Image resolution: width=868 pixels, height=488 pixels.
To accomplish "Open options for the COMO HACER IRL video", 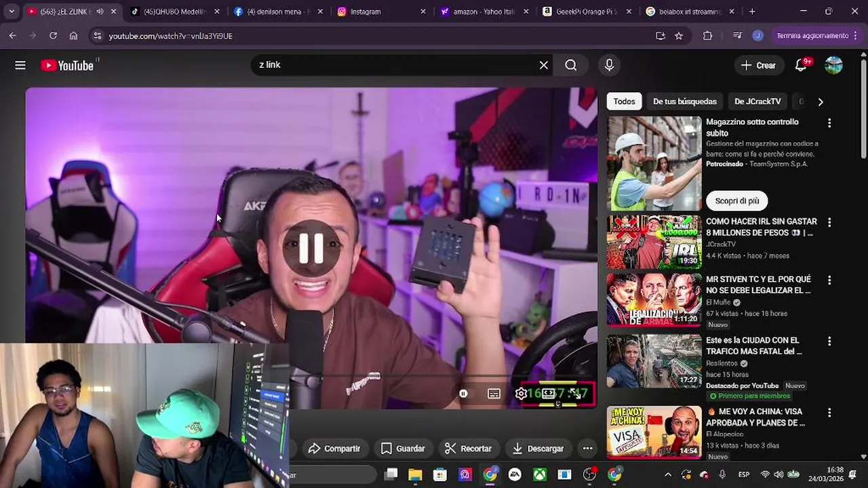I will pos(829,222).
